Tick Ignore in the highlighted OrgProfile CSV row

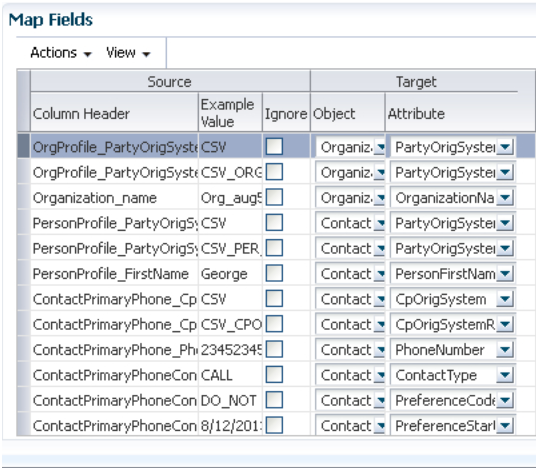pyautogui.click(x=274, y=146)
